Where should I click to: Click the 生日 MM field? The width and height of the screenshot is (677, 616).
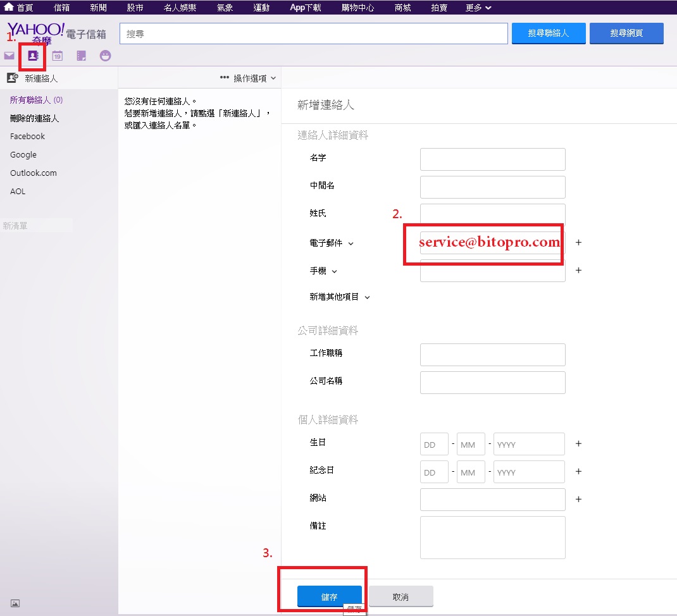471,444
